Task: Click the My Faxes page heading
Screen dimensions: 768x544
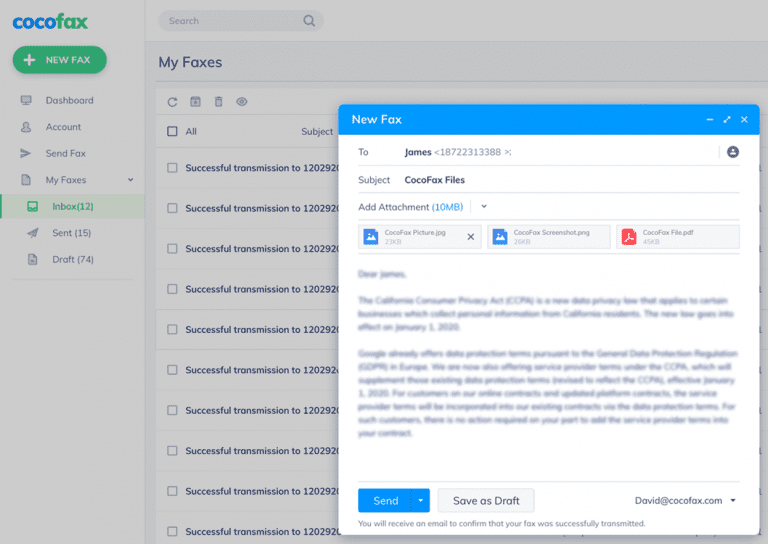Action: coord(190,62)
